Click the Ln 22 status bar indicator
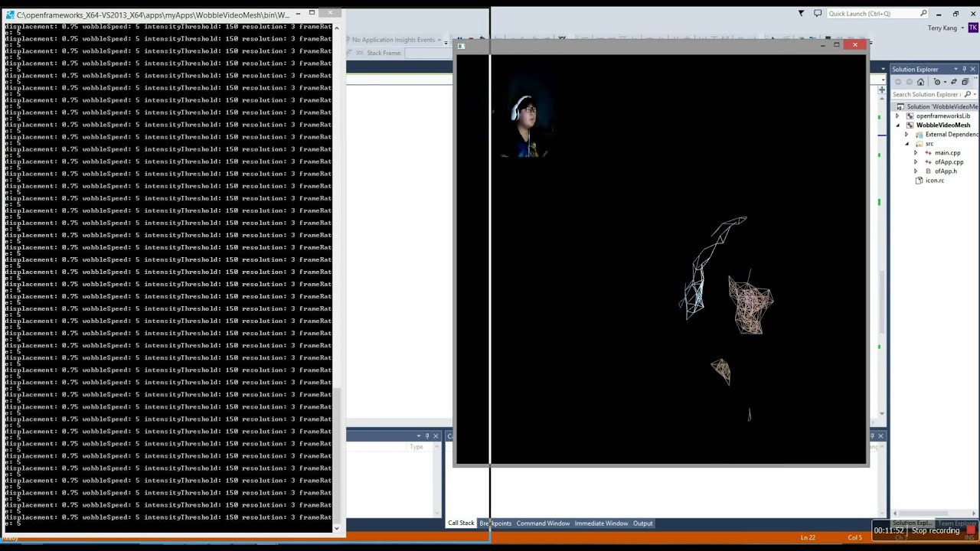 click(x=808, y=538)
